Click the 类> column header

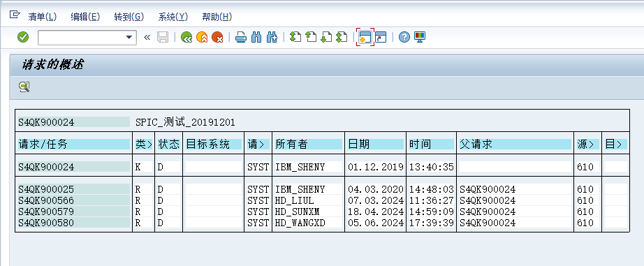coord(144,144)
